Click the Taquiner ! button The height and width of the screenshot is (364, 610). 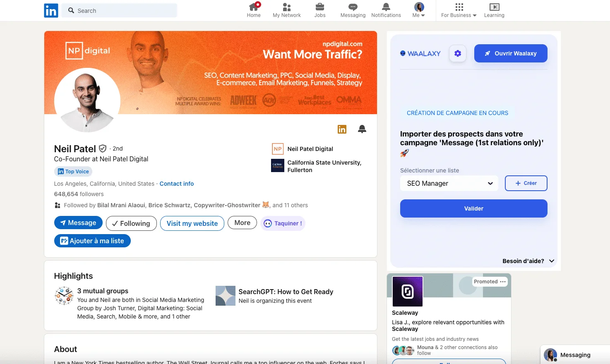point(283,223)
